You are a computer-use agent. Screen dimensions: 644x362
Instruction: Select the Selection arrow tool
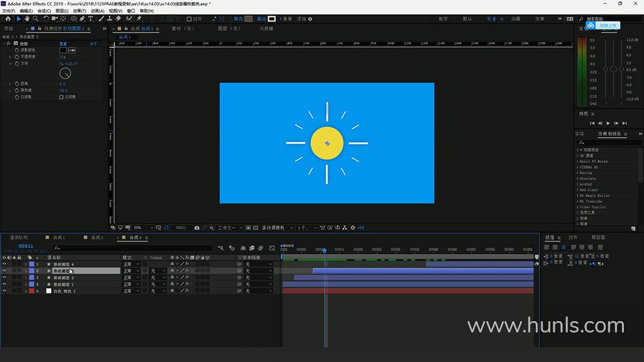(18, 19)
